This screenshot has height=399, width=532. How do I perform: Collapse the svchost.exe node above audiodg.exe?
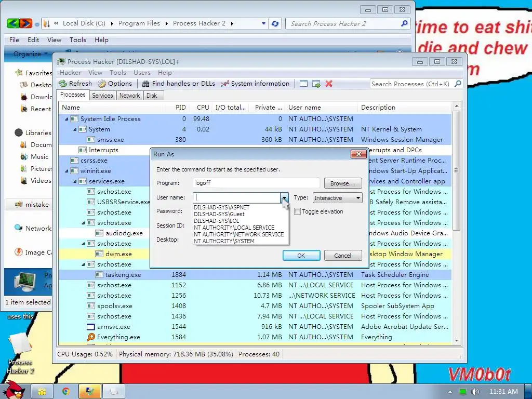84,223
